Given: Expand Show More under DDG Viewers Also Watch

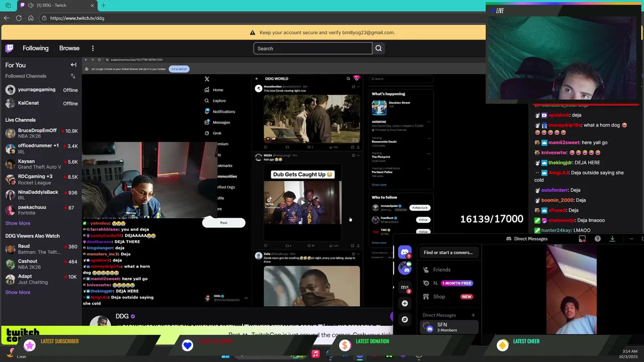Looking at the screenshot, I should pyautogui.click(x=18, y=292).
